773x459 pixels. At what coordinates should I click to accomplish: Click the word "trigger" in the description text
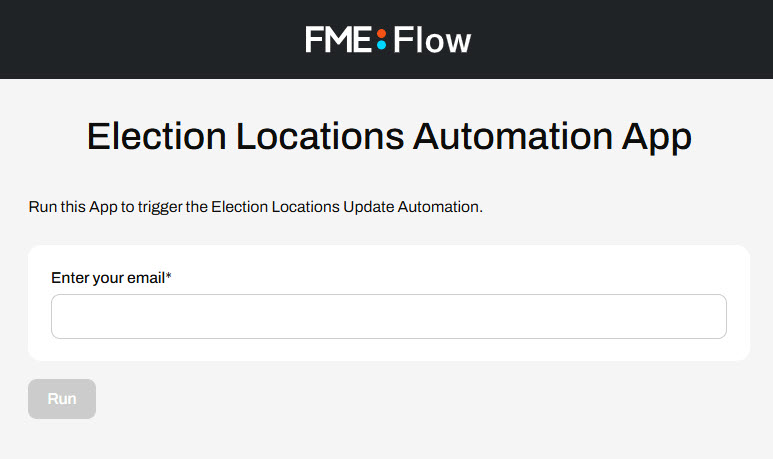pyautogui.click(x=160, y=208)
